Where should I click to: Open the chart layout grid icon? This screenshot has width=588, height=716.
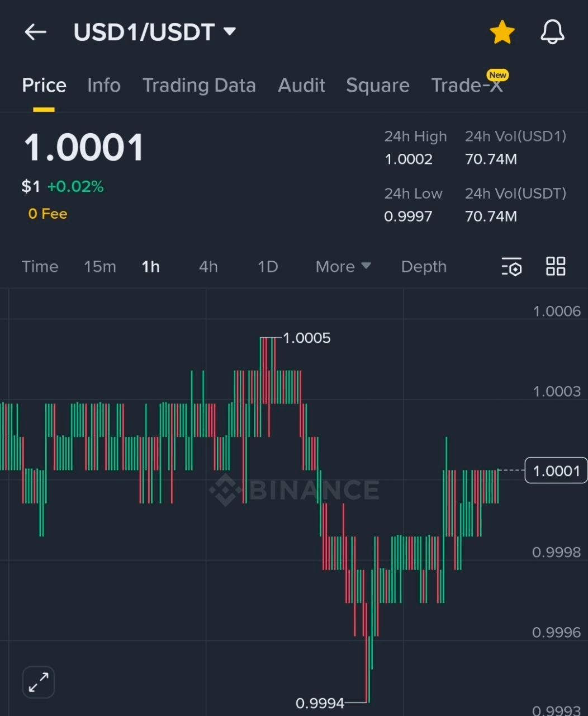[556, 267]
